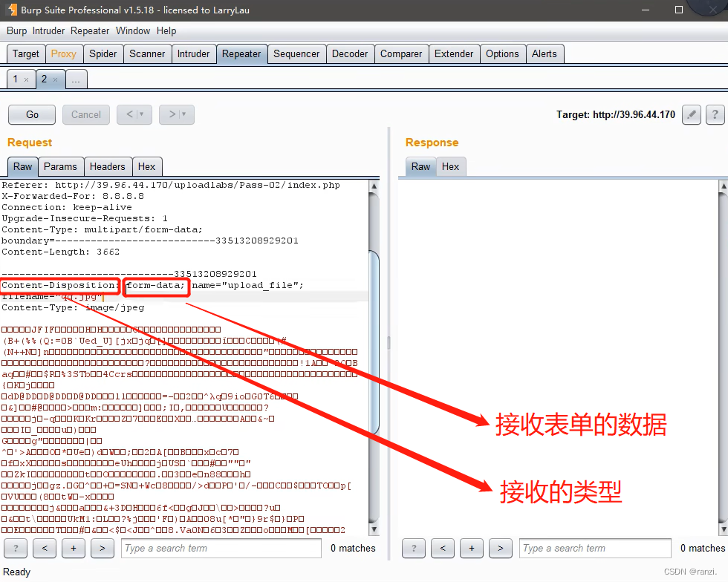Image resolution: width=728 pixels, height=582 pixels.
Task: Click the boundary value line
Action: coord(149,241)
